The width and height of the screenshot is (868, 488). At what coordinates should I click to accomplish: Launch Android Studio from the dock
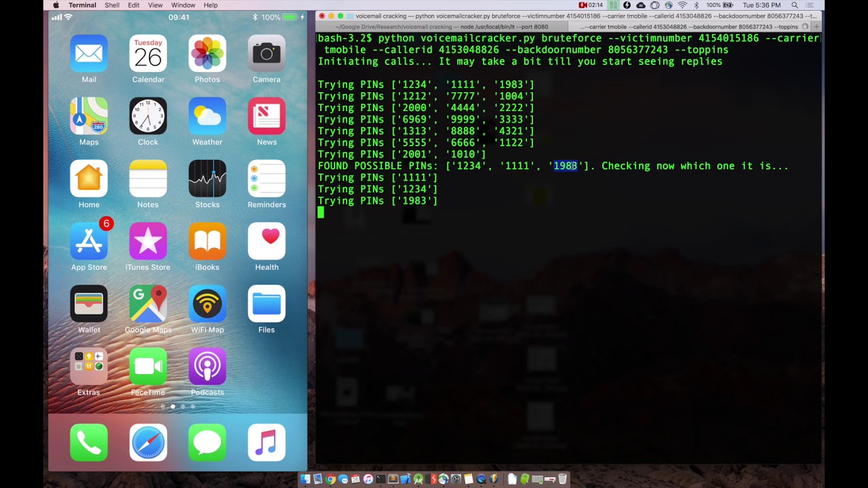click(418, 479)
